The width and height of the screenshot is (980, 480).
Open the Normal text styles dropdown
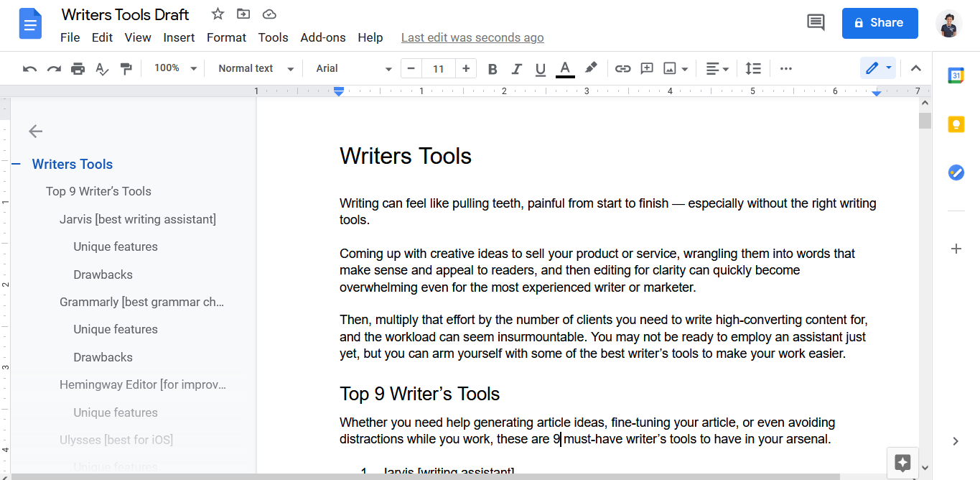[x=256, y=68]
